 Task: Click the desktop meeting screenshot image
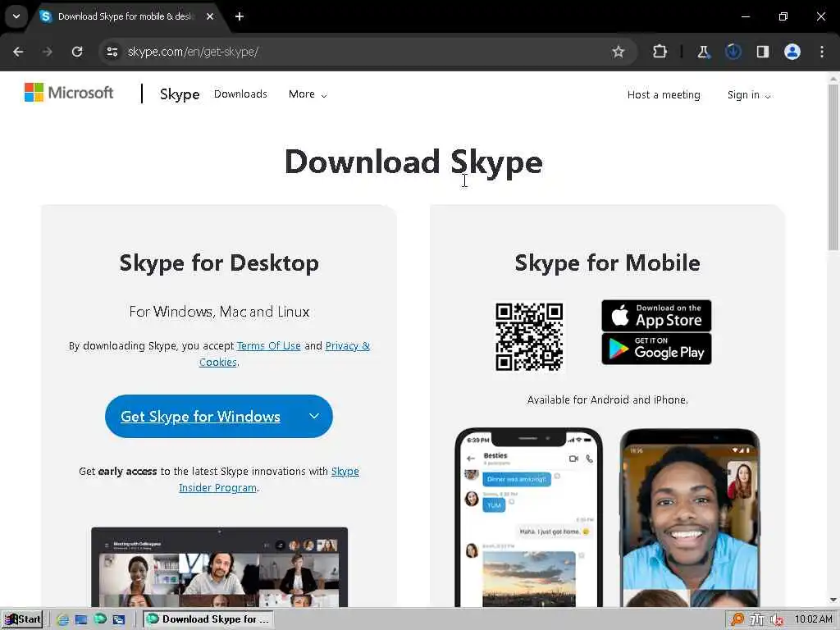coord(219,567)
